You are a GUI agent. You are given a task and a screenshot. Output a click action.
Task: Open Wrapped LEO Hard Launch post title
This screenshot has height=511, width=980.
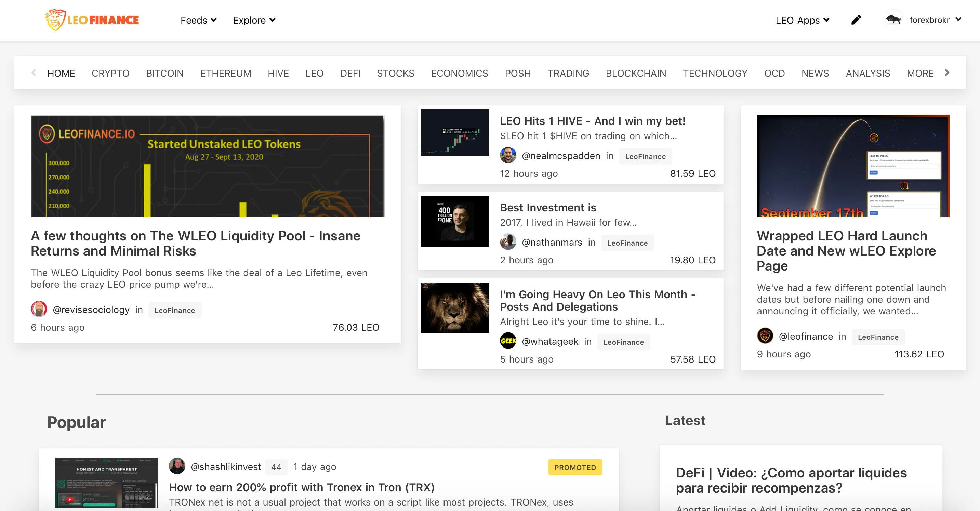coord(846,250)
